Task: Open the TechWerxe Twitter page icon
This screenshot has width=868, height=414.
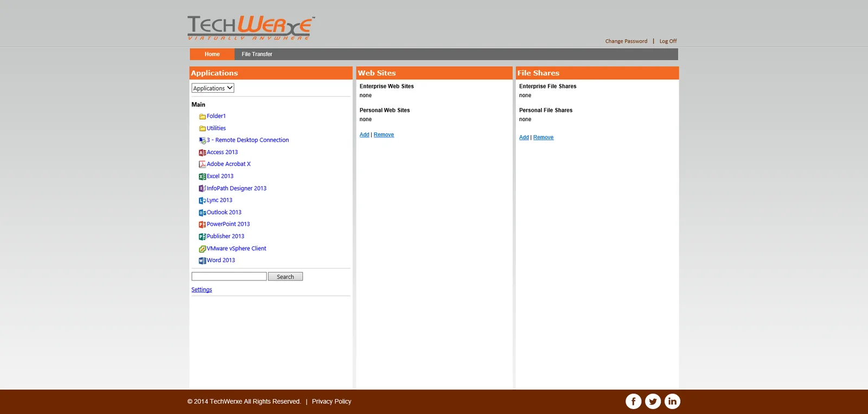Action: tap(653, 402)
